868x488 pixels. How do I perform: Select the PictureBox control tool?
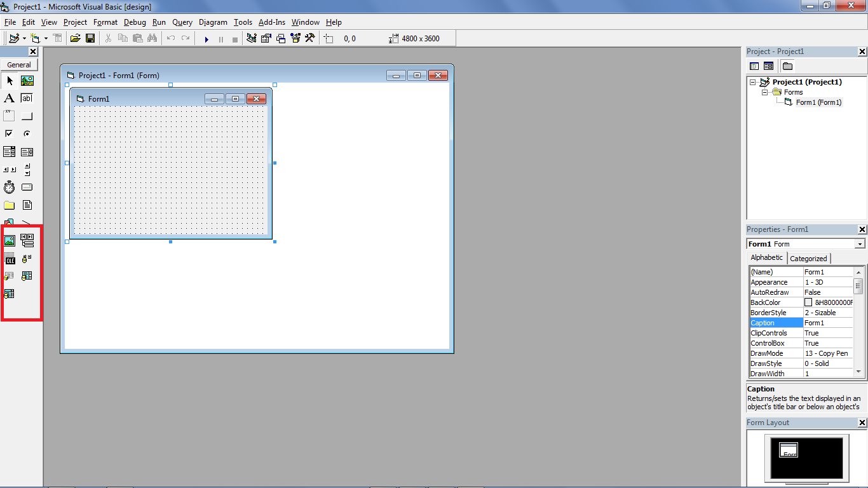(27, 81)
